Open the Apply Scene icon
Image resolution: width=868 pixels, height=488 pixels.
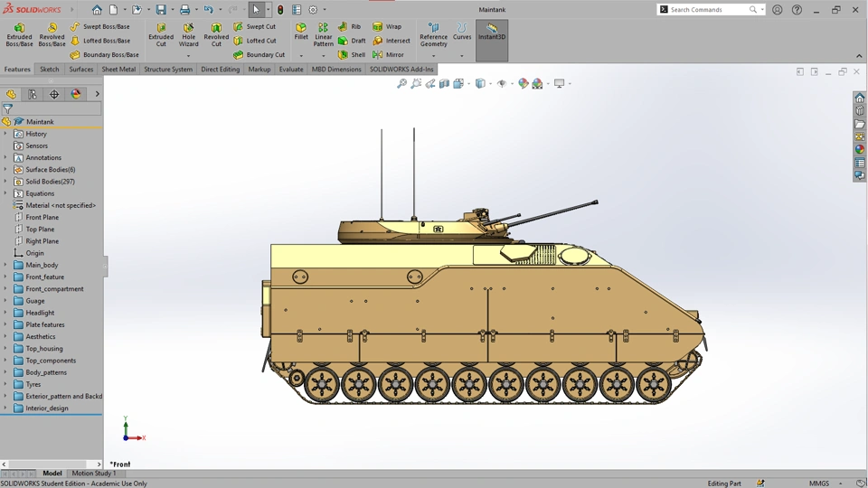click(x=537, y=83)
